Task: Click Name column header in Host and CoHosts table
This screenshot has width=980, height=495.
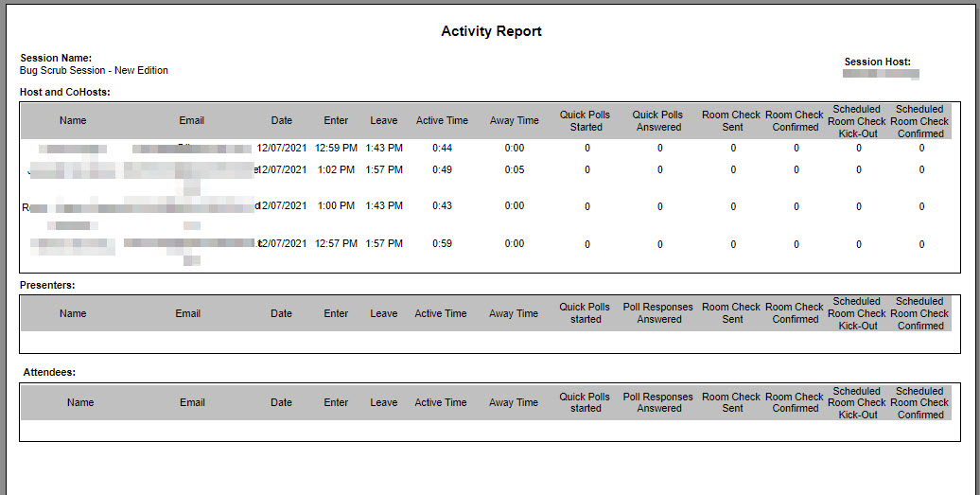Action: pyautogui.click(x=73, y=121)
